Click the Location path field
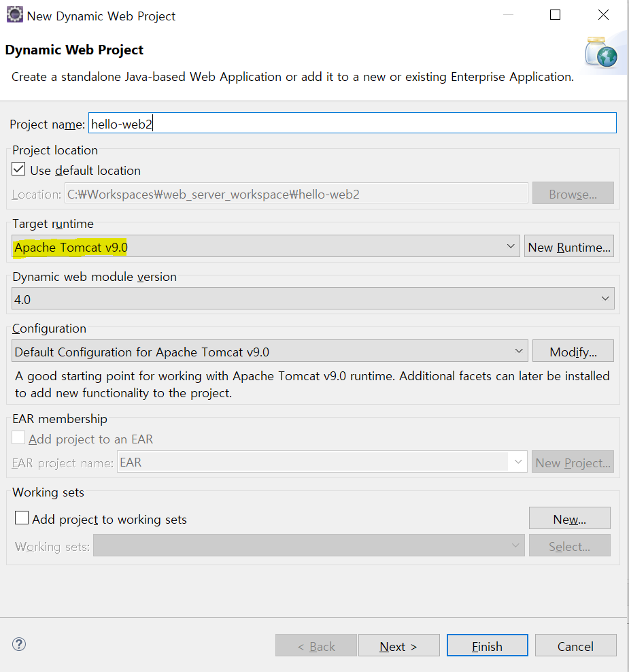 click(x=296, y=193)
